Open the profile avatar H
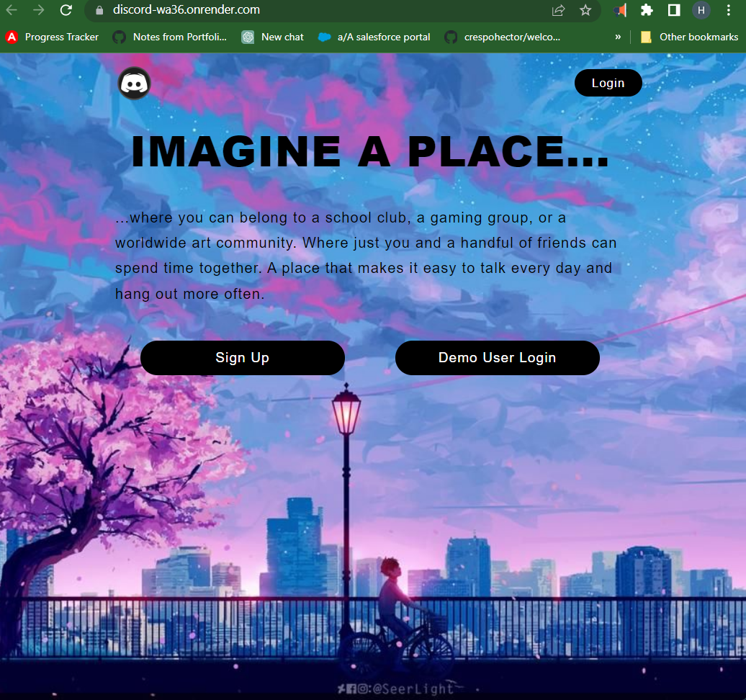 click(x=701, y=10)
